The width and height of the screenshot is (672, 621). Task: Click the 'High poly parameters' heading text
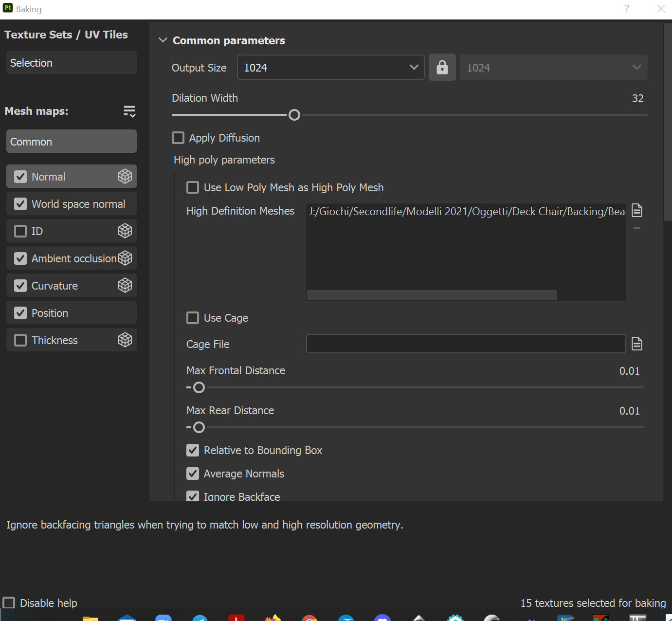click(224, 160)
